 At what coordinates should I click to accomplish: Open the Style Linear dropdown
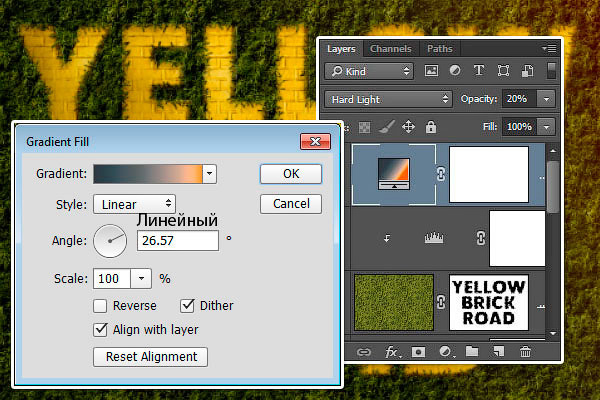click(134, 204)
